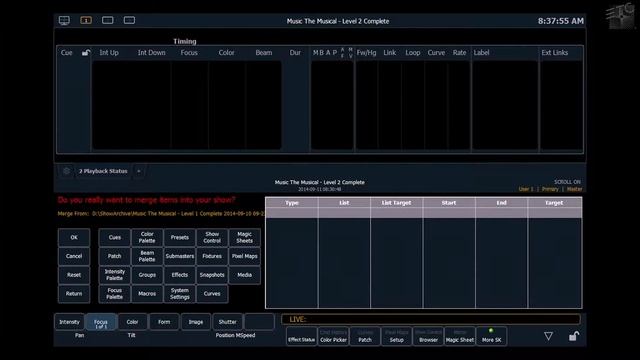Toggle Magic Sheets for merging
640x360 pixels.
244,238
